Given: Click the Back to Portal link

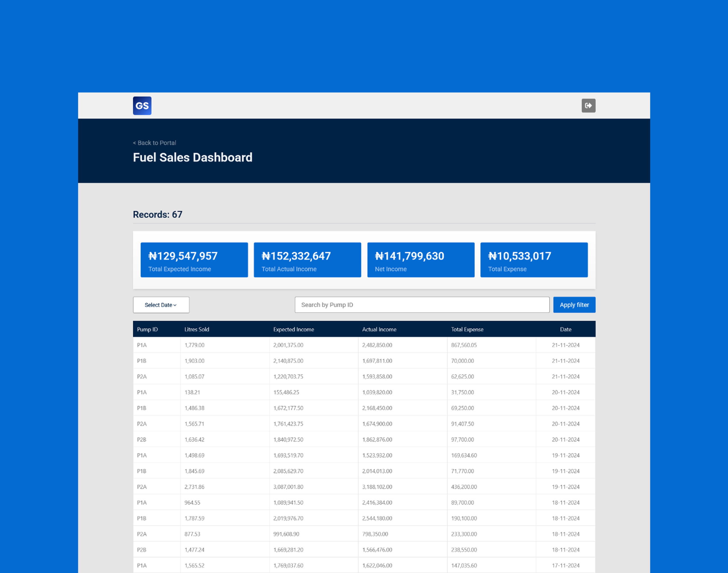Looking at the screenshot, I should point(155,143).
